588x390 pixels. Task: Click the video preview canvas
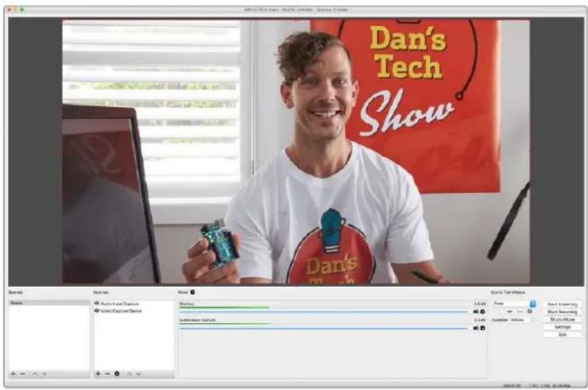pyautogui.click(x=296, y=152)
